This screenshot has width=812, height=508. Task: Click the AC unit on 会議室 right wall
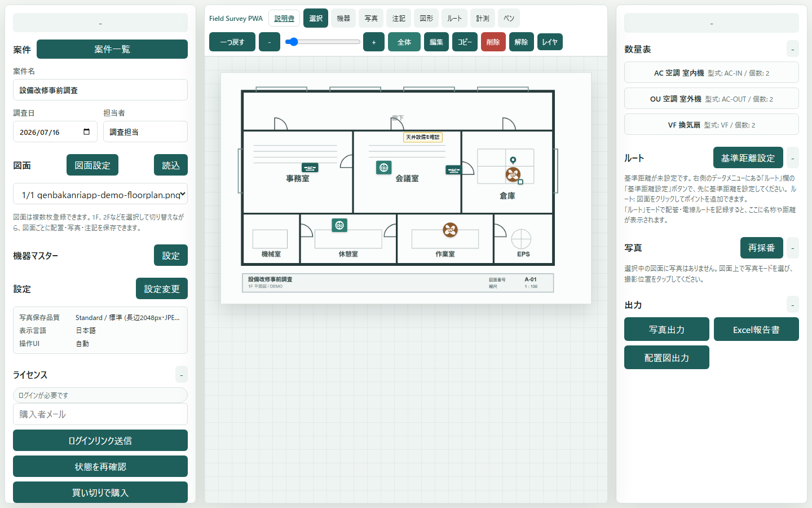[453, 170]
